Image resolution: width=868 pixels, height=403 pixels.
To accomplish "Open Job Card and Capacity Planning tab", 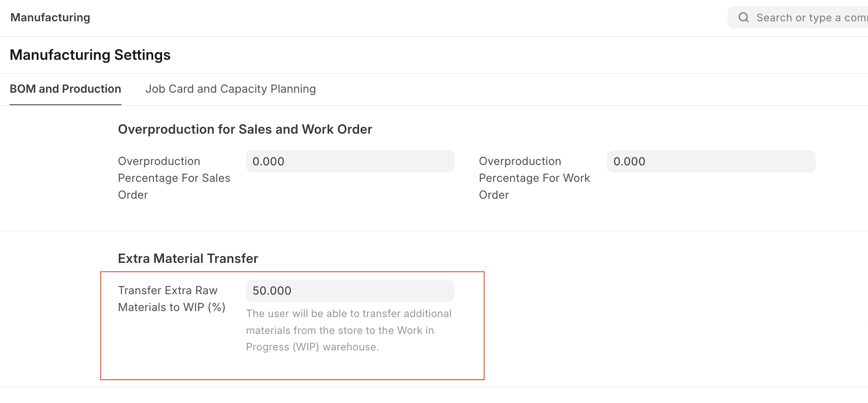I will click(231, 89).
